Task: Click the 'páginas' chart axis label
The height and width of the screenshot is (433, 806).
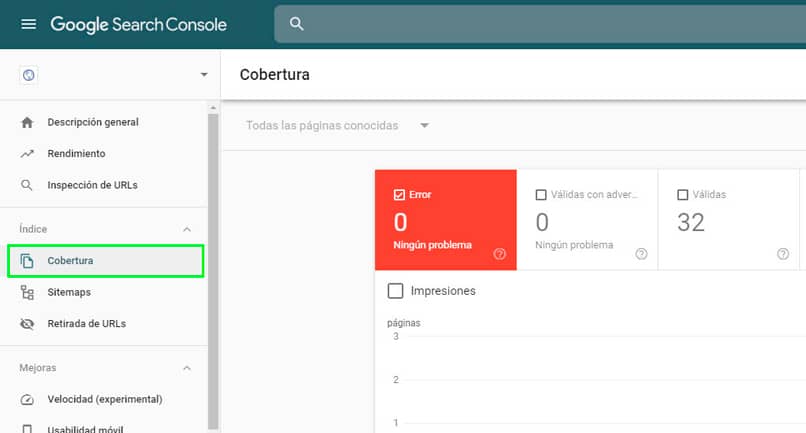Action: [404, 323]
